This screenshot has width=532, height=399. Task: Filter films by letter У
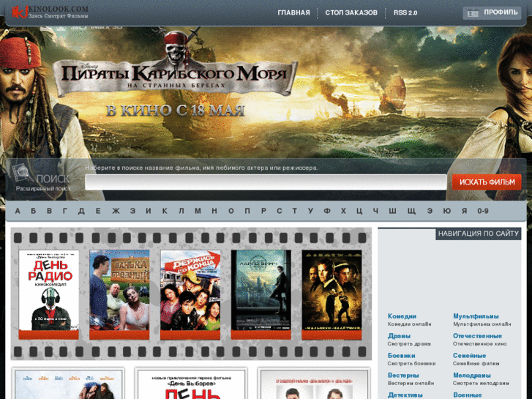311,212
